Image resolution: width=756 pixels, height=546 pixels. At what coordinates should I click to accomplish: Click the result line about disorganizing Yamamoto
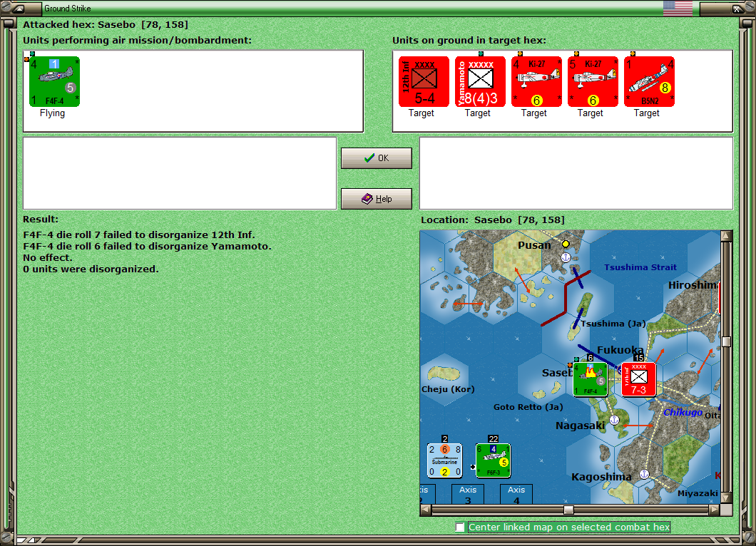tap(147, 246)
